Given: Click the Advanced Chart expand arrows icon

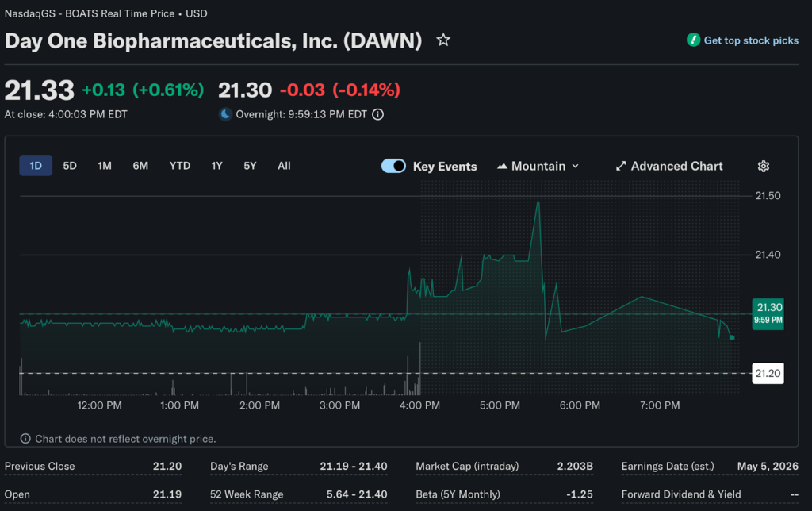Looking at the screenshot, I should (621, 166).
